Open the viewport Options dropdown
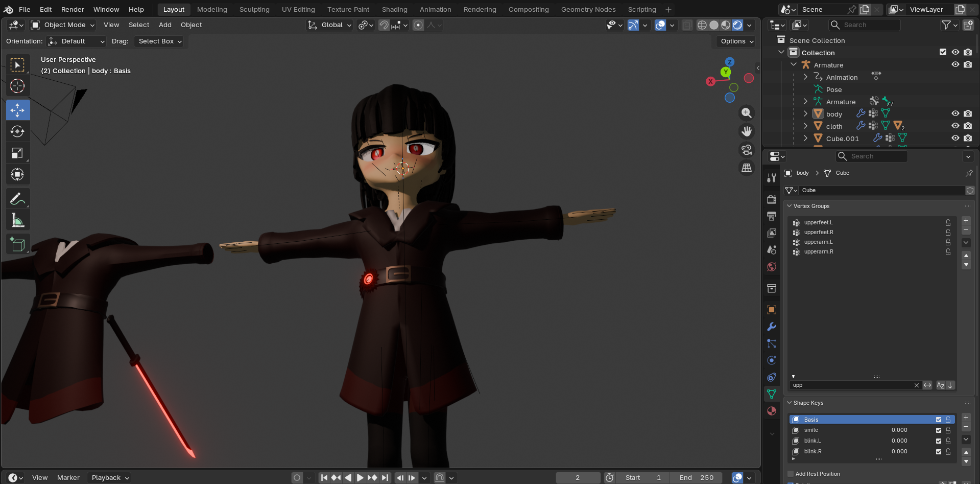Screen dimensions: 980x484 (x=736, y=41)
